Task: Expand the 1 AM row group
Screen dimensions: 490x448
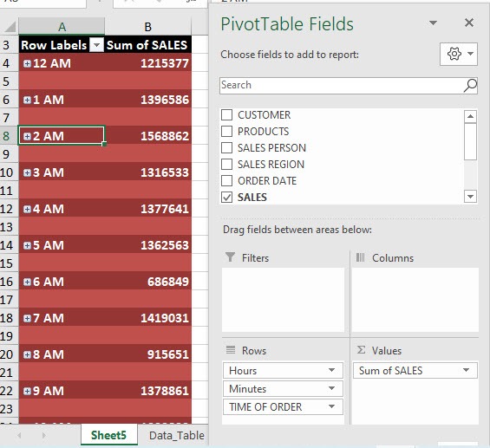Action: tap(27, 100)
